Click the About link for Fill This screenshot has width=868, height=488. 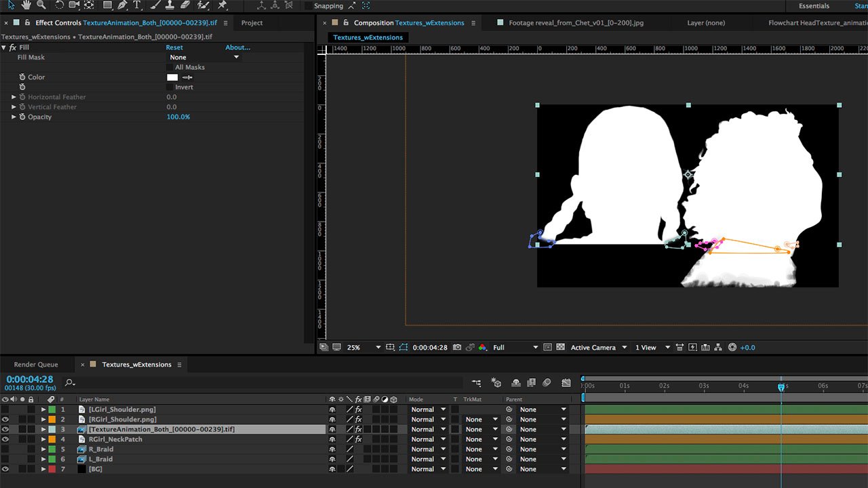coord(237,47)
